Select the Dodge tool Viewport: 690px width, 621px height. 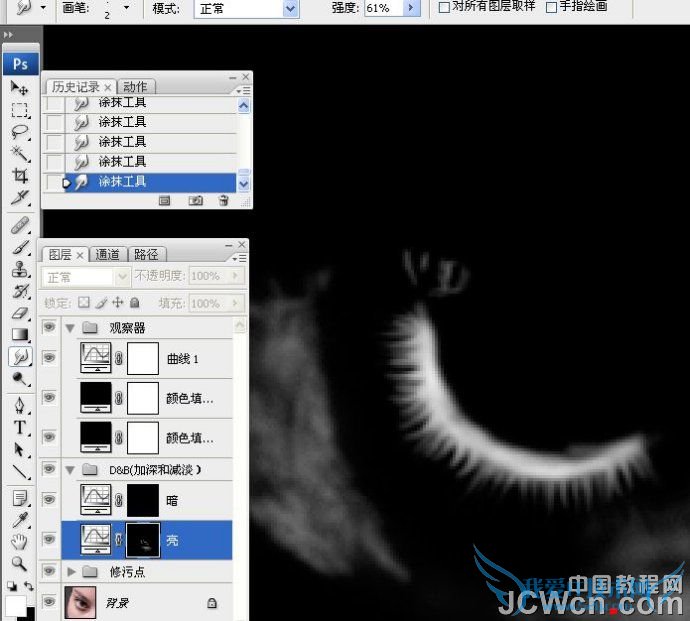pyautogui.click(x=19, y=379)
